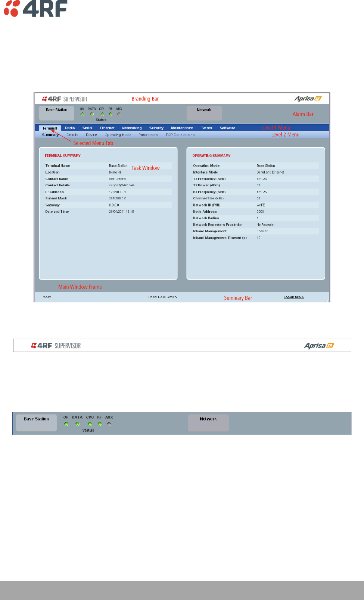Select the Device submenu item
Viewport: 364px width, 600px height.
91,135
